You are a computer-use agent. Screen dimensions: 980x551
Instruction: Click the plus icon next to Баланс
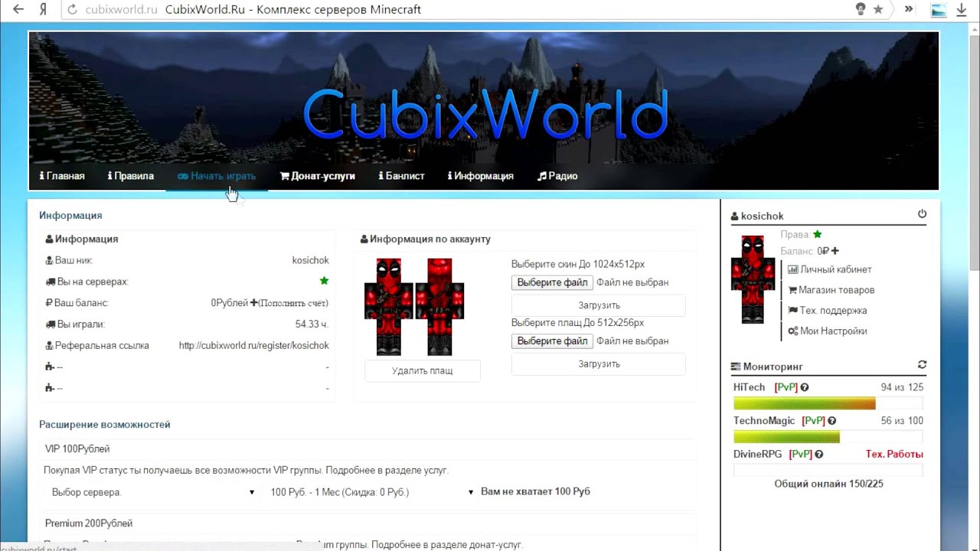point(835,251)
